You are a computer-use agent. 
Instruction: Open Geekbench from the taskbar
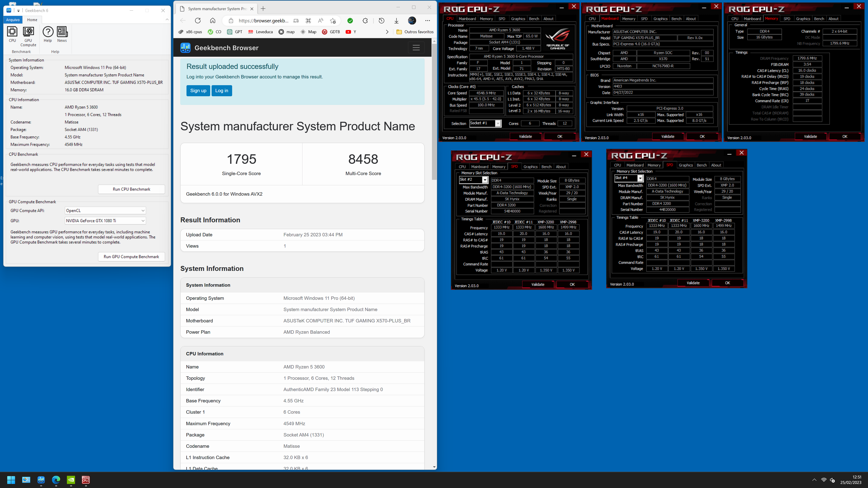coord(41,480)
